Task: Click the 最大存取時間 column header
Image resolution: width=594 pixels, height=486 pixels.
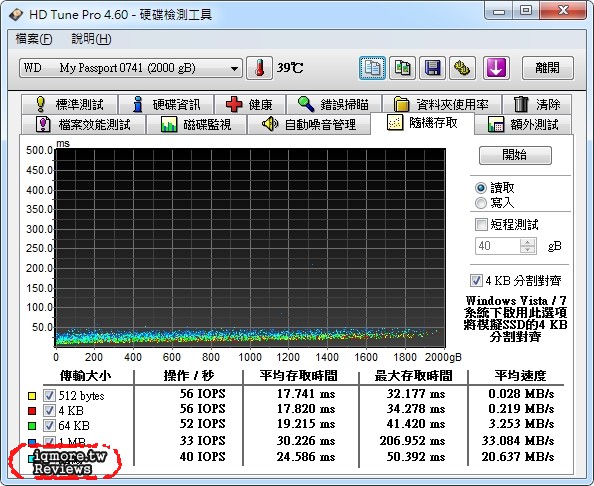Action: pyautogui.click(x=413, y=375)
